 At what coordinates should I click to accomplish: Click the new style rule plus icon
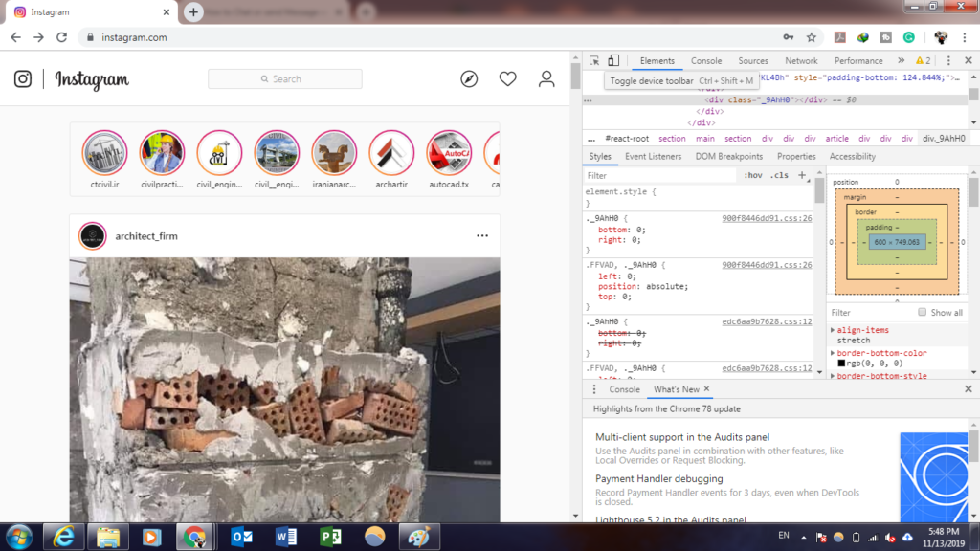click(802, 175)
